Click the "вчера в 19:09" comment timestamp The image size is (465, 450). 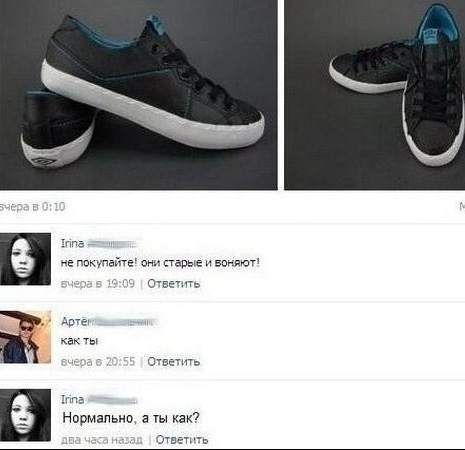click(98, 284)
